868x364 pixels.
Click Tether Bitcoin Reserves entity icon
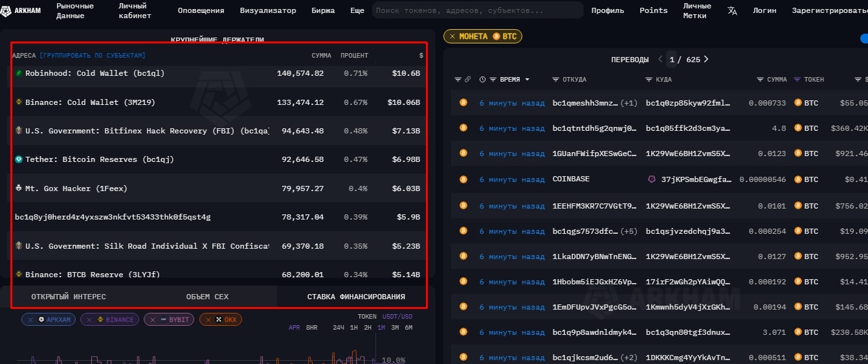[x=19, y=159]
